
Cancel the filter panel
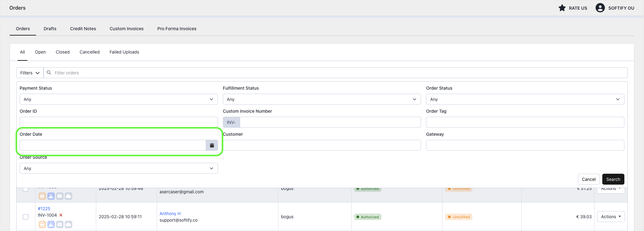click(588, 179)
